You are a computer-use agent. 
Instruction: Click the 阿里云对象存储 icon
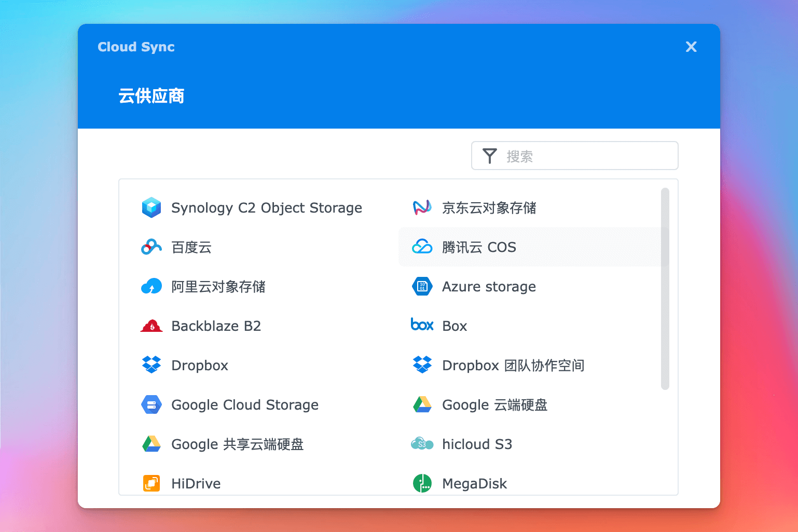click(x=152, y=286)
